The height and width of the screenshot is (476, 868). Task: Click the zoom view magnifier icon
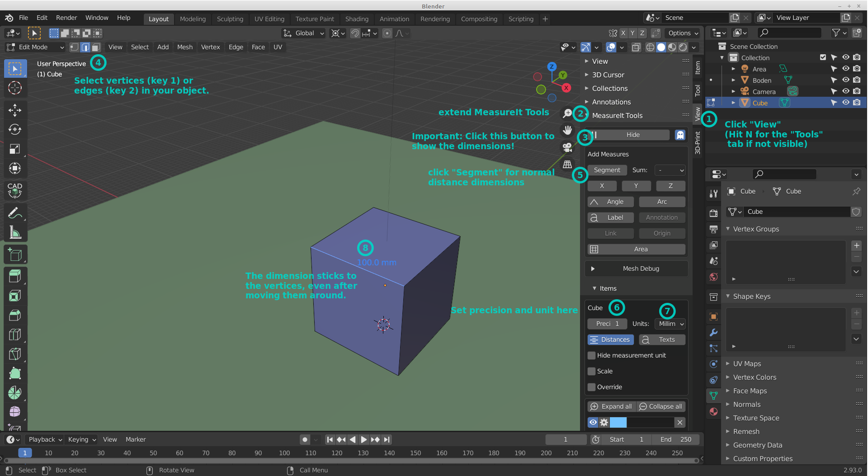click(567, 113)
